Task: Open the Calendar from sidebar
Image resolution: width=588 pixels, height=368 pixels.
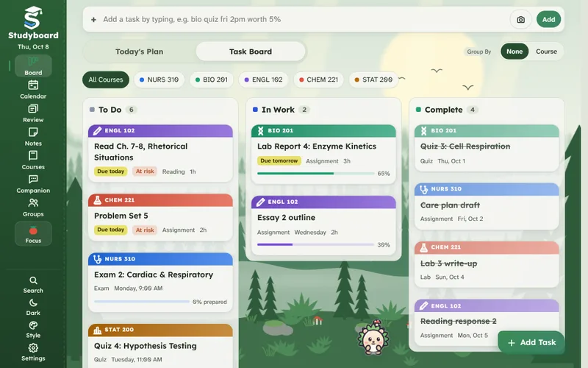Action: tap(33, 90)
